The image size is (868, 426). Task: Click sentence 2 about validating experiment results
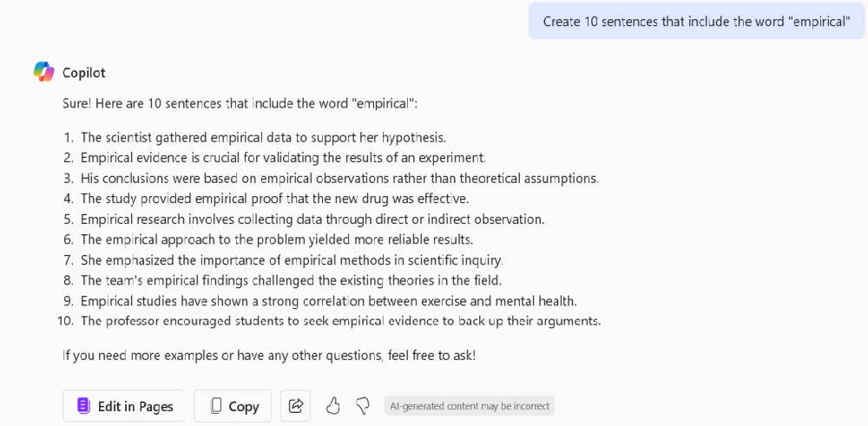tap(283, 158)
